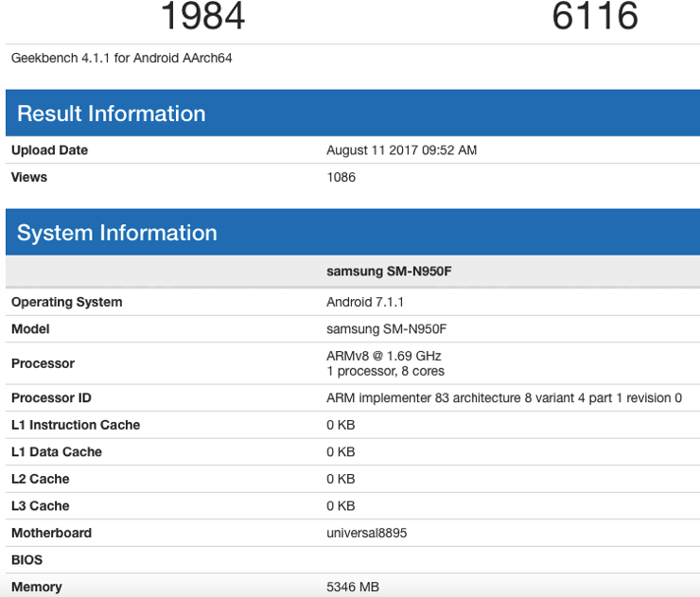Click the samsung SM-N950F value in Model row
700x597 pixels.
click(x=386, y=329)
